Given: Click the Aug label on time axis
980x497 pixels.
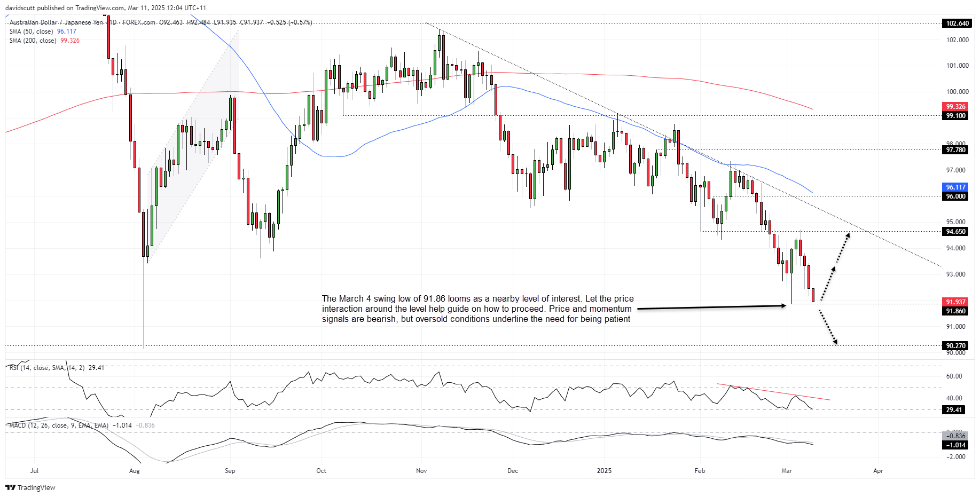Looking at the screenshot, I should tap(135, 471).
